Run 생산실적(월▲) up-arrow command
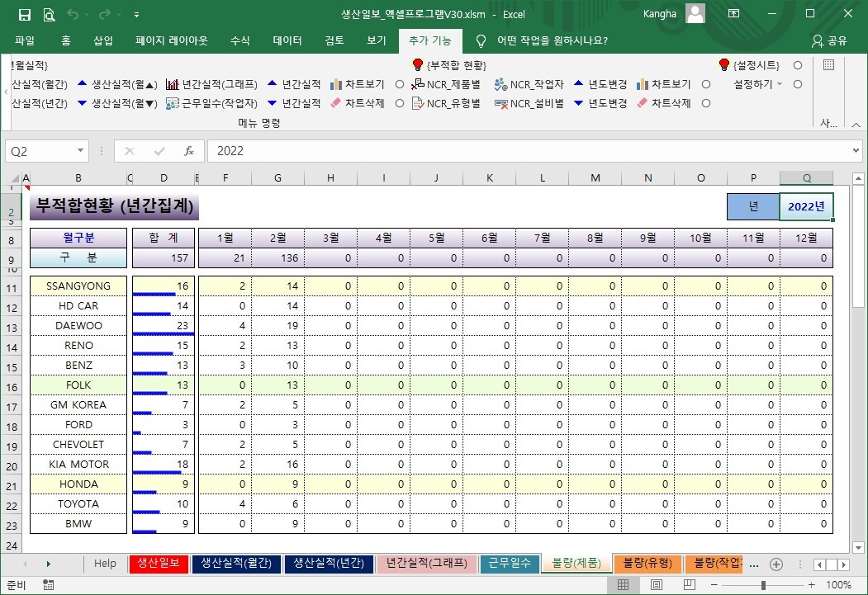This screenshot has width=868, height=595. 117,84
